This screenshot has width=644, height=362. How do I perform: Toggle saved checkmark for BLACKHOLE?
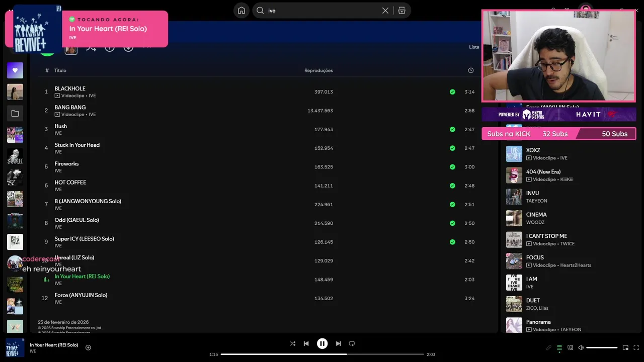[x=452, y=92]
